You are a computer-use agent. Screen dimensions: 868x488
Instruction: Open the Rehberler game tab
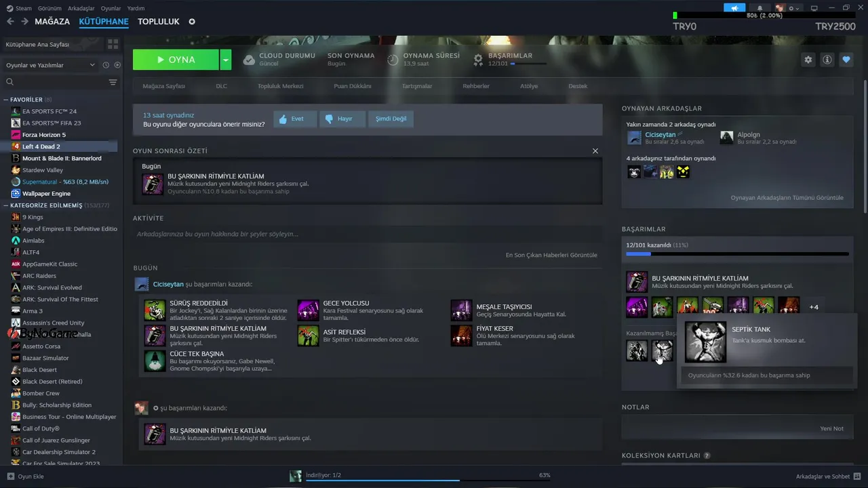pyautogui.click(x=476, y=86)
